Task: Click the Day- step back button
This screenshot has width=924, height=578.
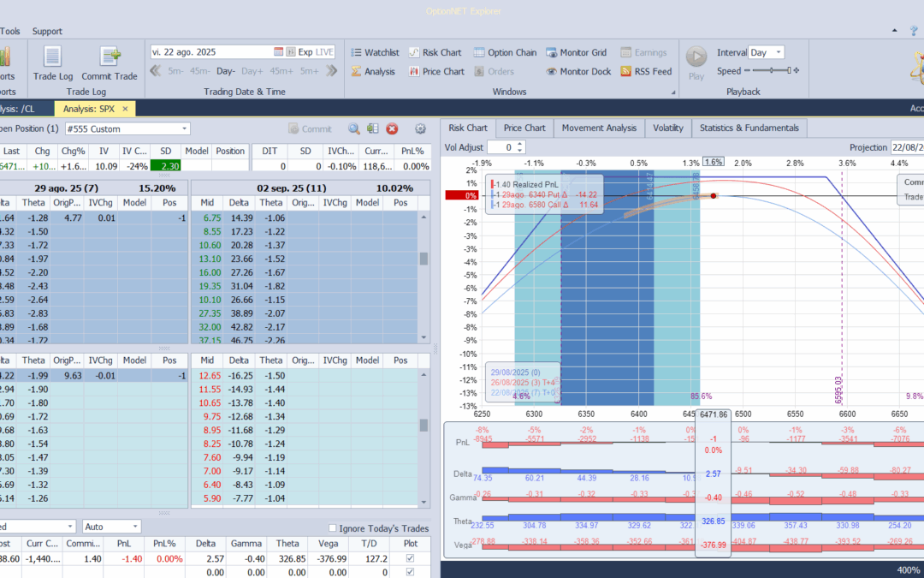Action: (x=226, y=71)
